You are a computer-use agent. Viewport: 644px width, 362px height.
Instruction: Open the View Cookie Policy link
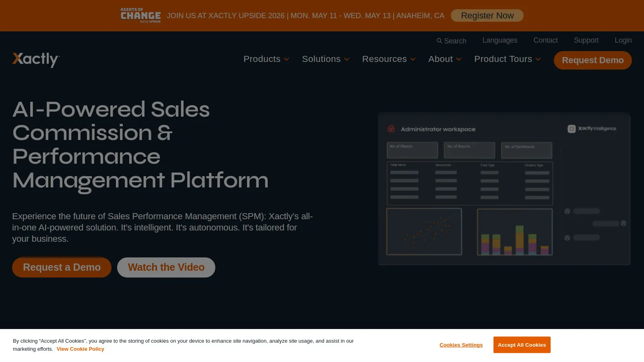[80, 349]
